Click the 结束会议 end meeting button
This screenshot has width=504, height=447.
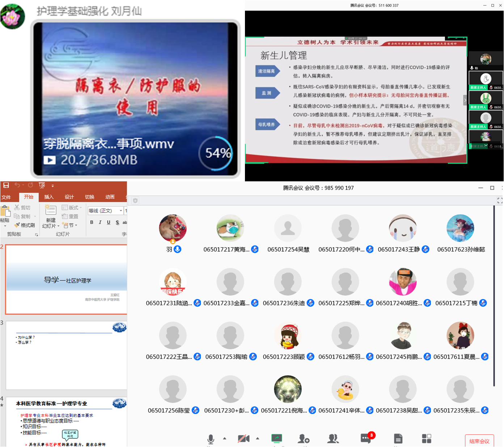coord(479,441)
